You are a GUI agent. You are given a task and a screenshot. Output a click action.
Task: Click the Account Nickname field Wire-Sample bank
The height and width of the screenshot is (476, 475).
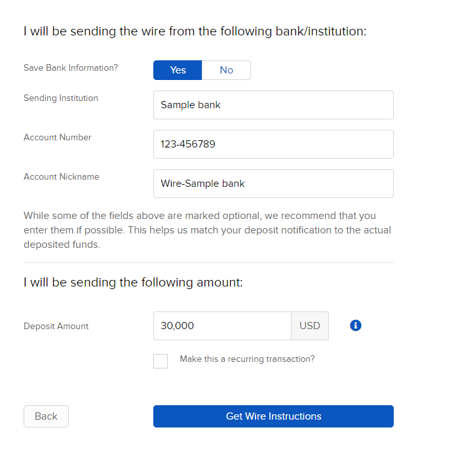273,184
